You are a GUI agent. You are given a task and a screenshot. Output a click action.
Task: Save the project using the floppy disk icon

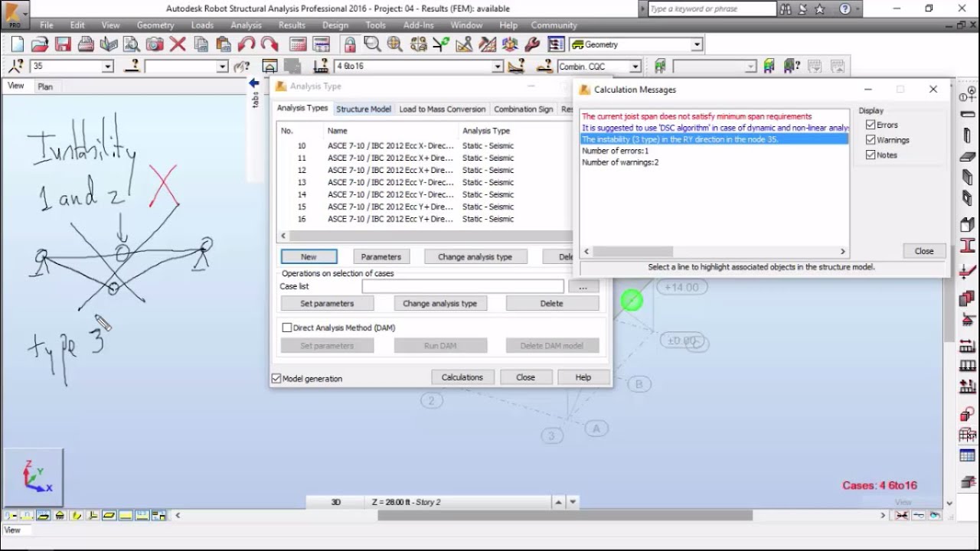[x=63, y=44]
